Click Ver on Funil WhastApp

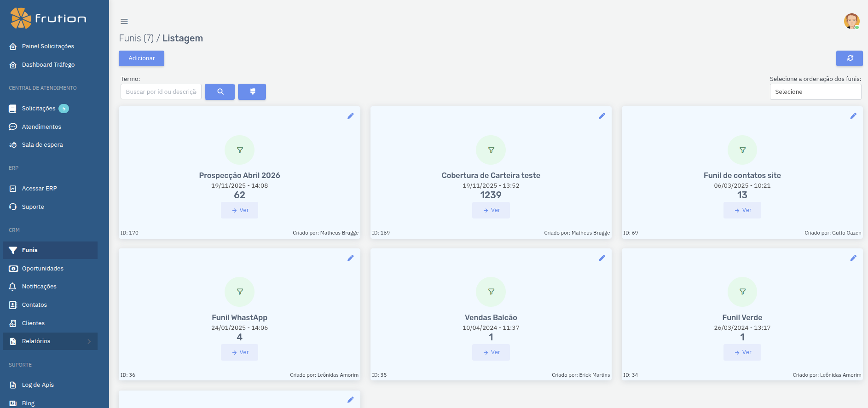pos(240,352)
